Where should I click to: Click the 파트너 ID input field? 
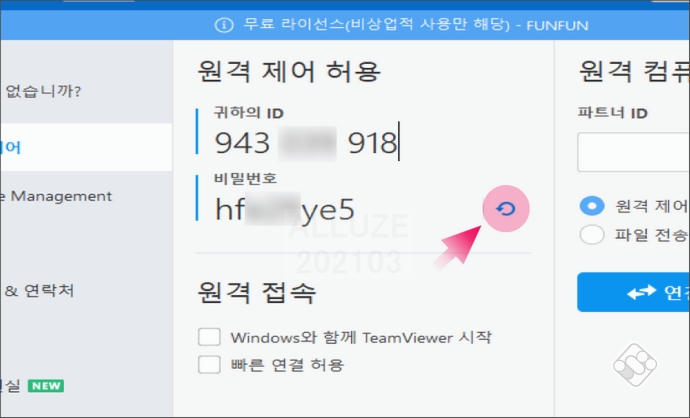pyautogui.click(x=634, y=152)
